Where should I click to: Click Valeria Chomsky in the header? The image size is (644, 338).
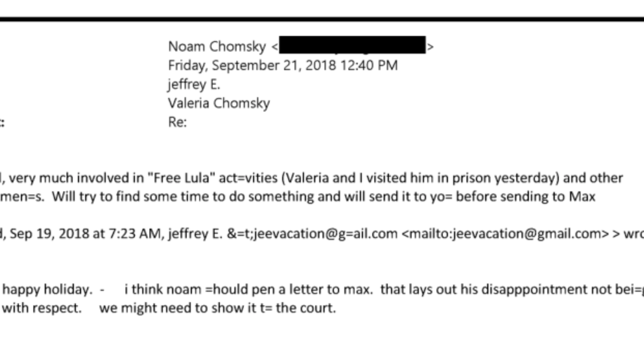coord(219,104)
